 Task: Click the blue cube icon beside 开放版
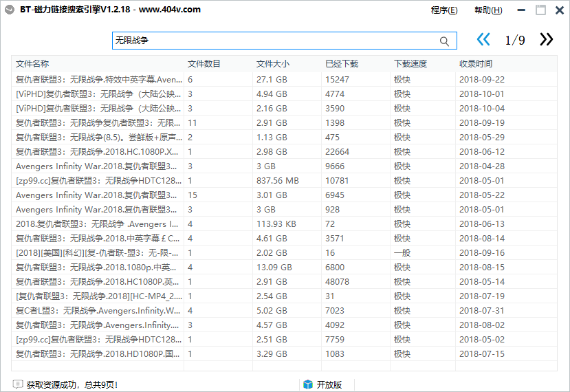click(x=308, y=384)
